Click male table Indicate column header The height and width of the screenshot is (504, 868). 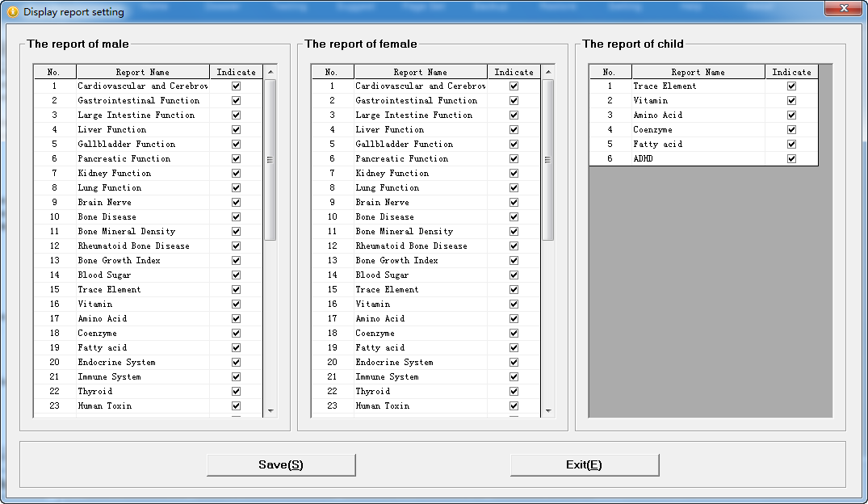237,72
